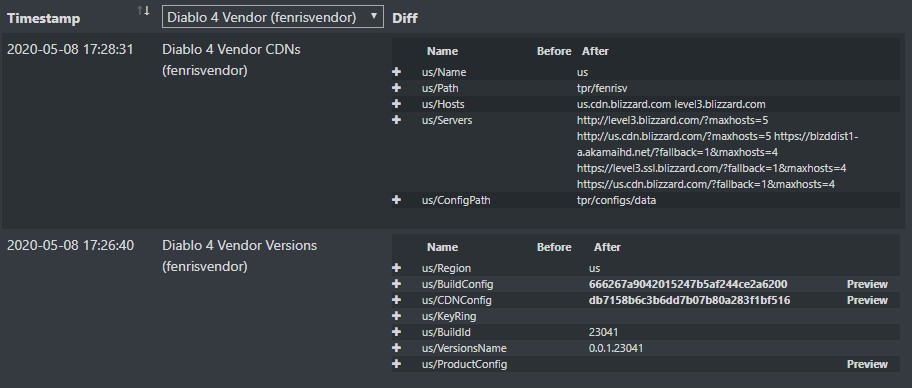Image resolution: width=912 pixels, height=388 pixels.
Task: Click the tpr/configs/data value
Action: click(x=617, y=200)
